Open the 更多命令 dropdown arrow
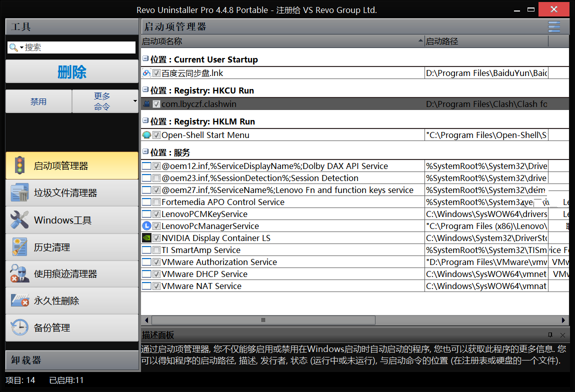 135,101
